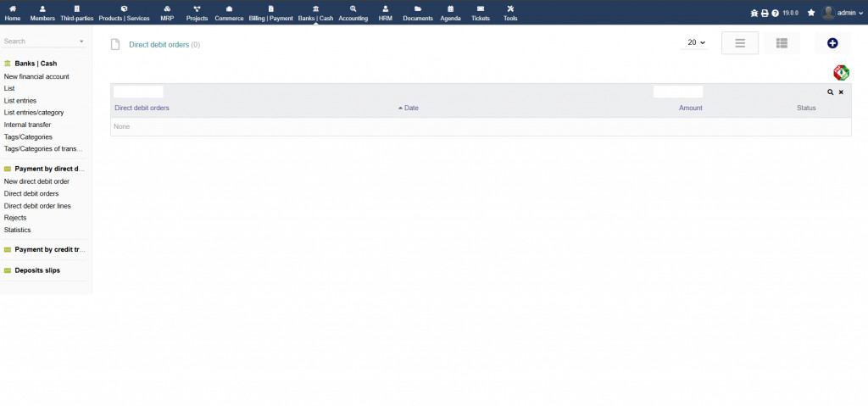Open the Documents menu
868x406 pixels.
pyautogui.click(x=418, y=14)
